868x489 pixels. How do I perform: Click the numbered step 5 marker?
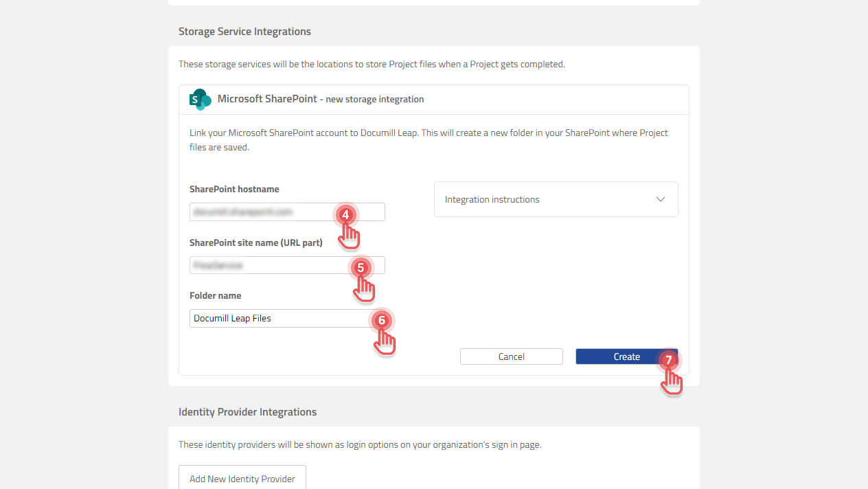pos(361,269)
